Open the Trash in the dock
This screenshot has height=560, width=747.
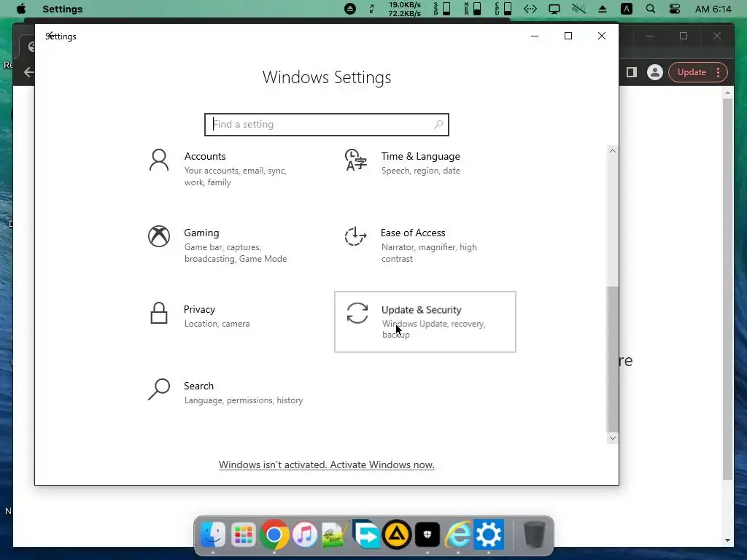[x=534, y=534]
